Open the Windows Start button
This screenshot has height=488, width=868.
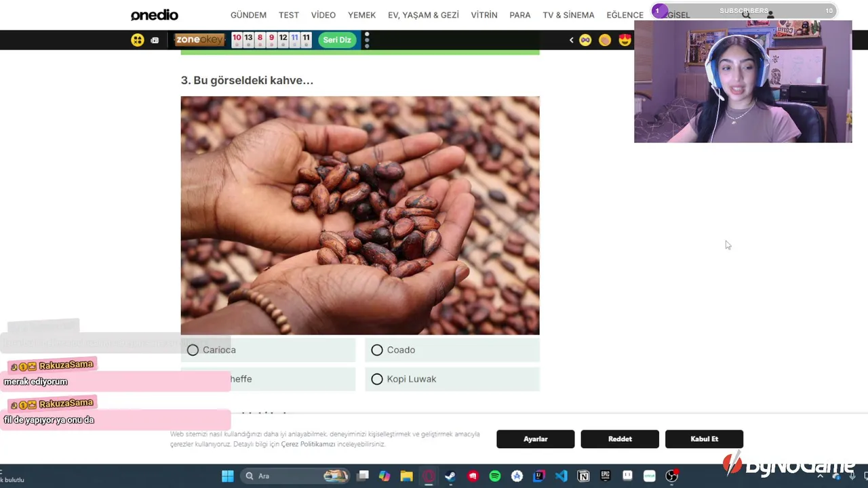(228, 476)
